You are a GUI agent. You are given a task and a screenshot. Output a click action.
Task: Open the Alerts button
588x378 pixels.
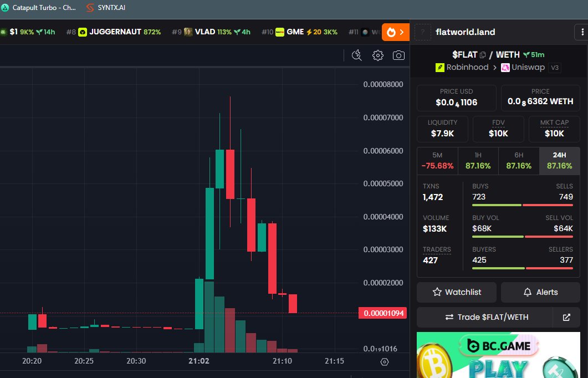[x=540, y=292]
